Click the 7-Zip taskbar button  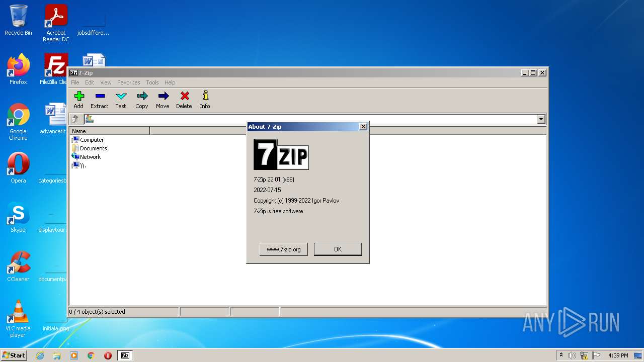tap(125, 355)
